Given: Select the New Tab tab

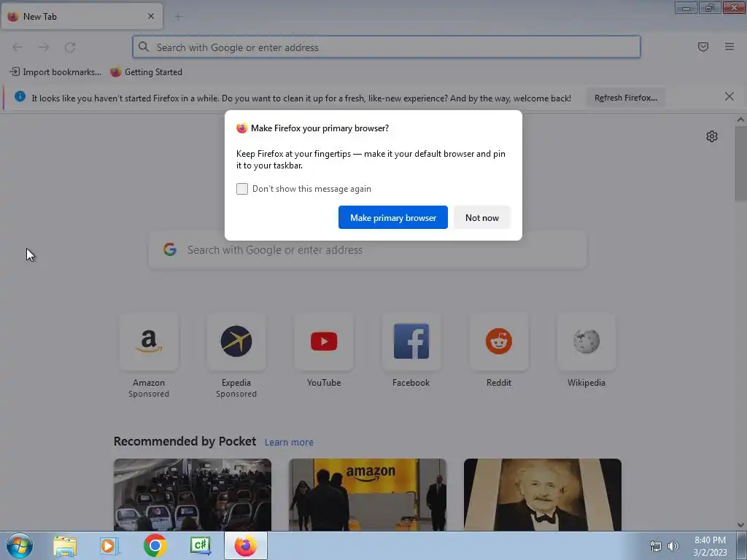Looking at the screenshot, I should [x=82, y=17].
